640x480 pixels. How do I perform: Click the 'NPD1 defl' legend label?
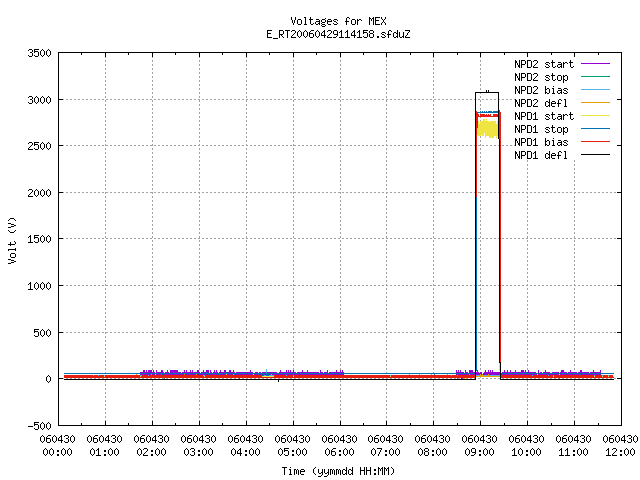point(541,156)
